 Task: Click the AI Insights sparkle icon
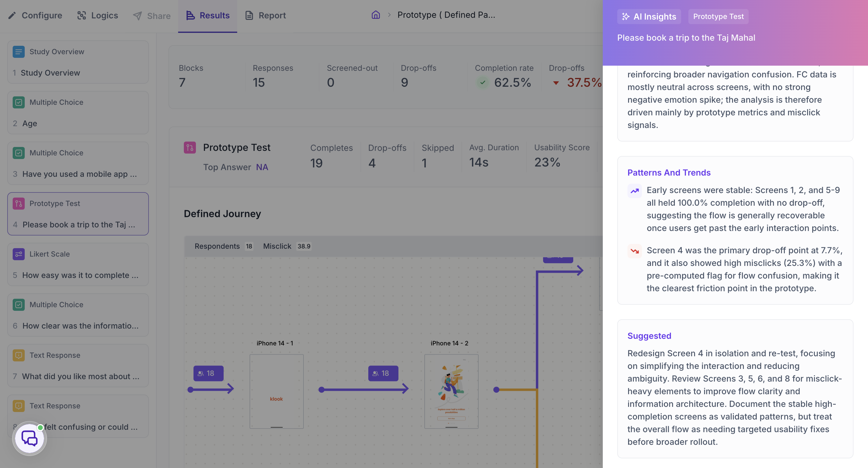[625, 17]
